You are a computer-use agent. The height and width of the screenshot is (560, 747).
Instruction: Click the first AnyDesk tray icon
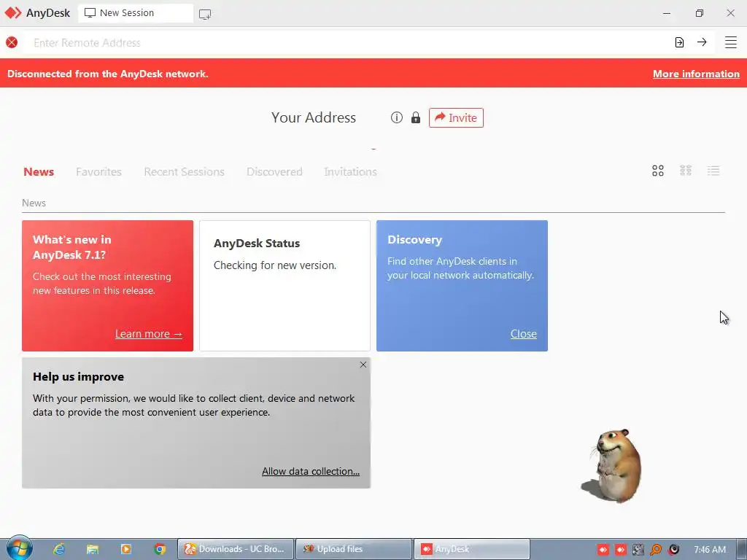click(x=603, y=550)
